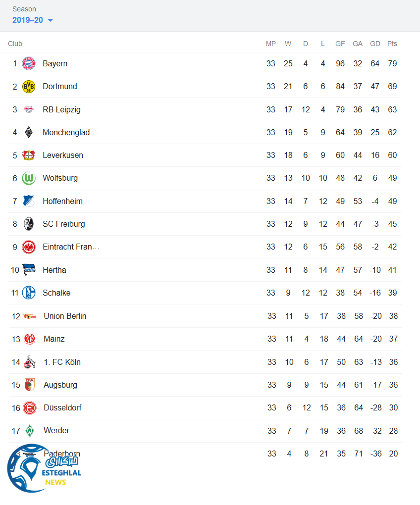Click the 1. FC Köln team name
The height and width of the screenshot is (505, 420).
[x=62, y=362]
